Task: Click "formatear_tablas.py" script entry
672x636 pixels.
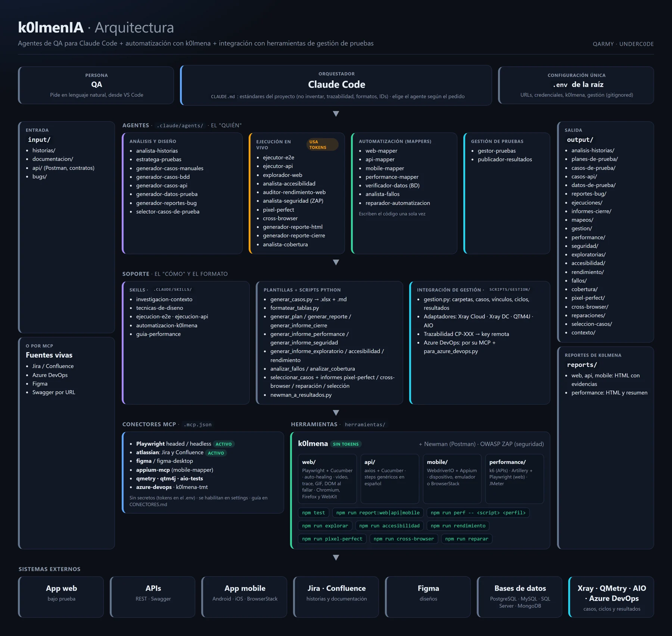Action: (295, 308)
